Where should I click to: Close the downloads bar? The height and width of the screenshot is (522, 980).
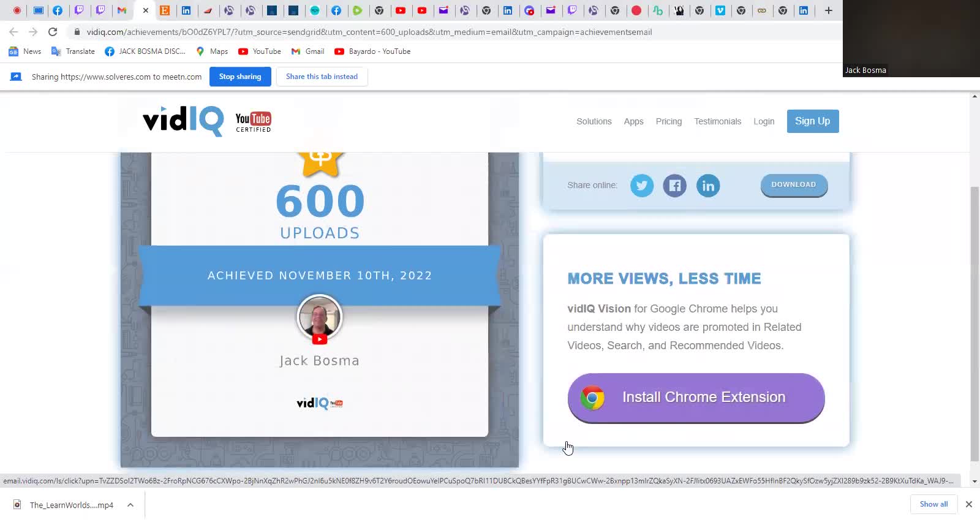tap(968, 504)
